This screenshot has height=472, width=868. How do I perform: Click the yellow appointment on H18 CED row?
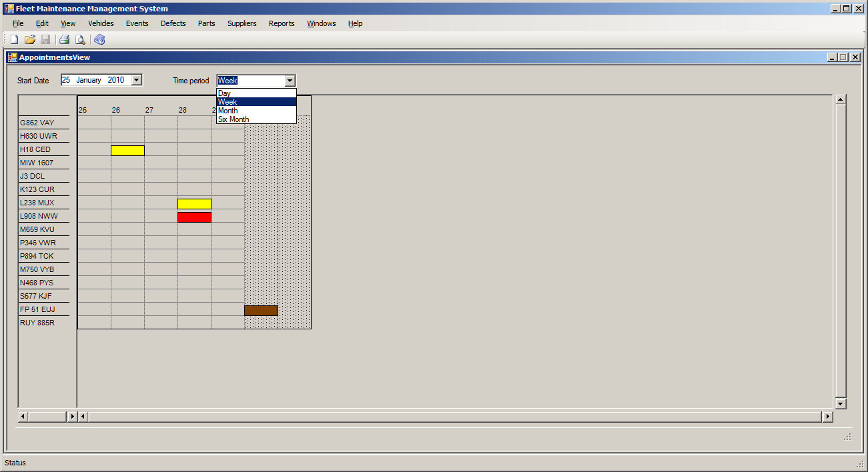pyautogui.click(x=127, y=150)
